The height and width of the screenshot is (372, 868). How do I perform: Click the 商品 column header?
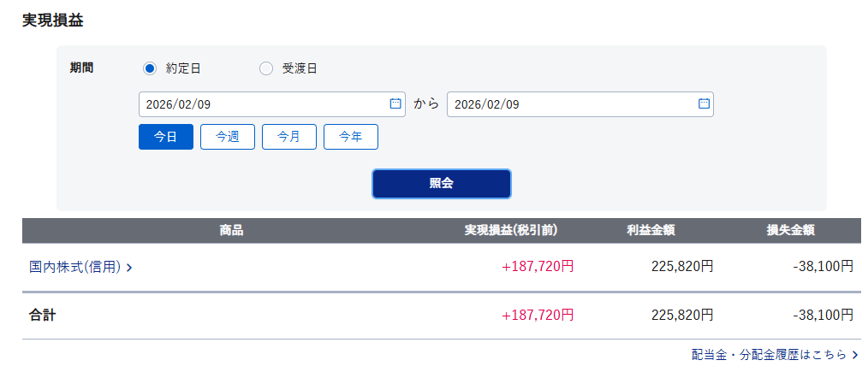tap(231, 230)
